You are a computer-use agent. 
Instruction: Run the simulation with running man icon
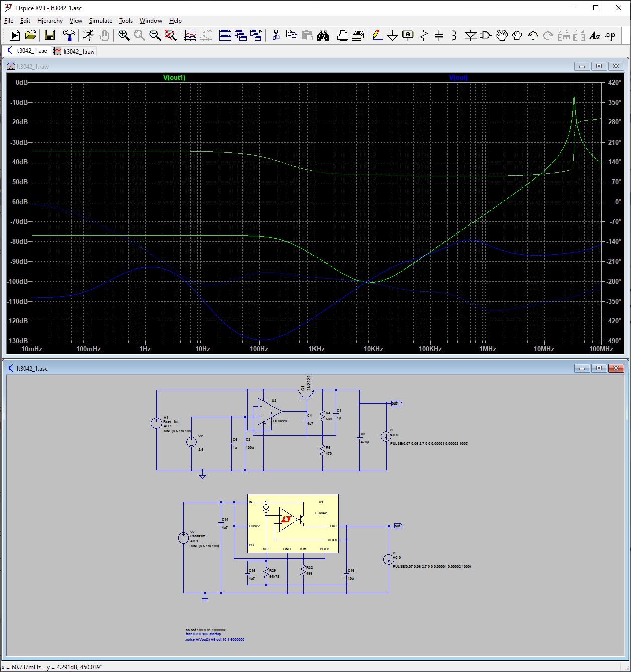coord(88,35)
